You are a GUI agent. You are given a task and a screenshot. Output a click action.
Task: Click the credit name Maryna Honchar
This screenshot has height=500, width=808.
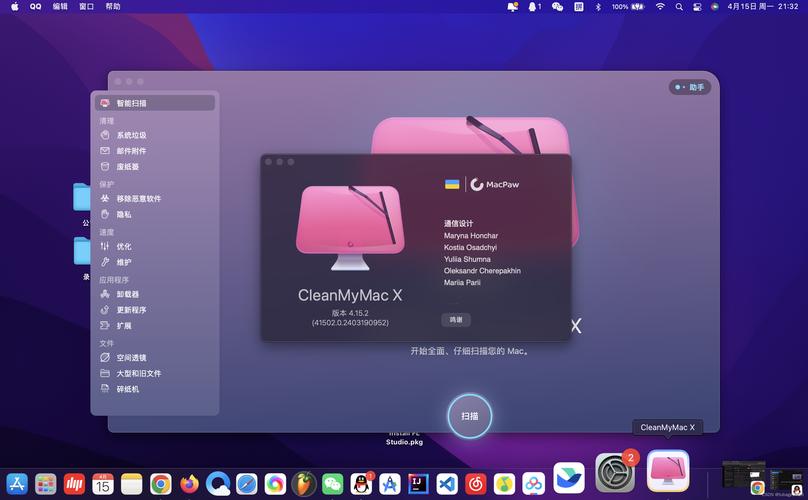tap(471, 236)
